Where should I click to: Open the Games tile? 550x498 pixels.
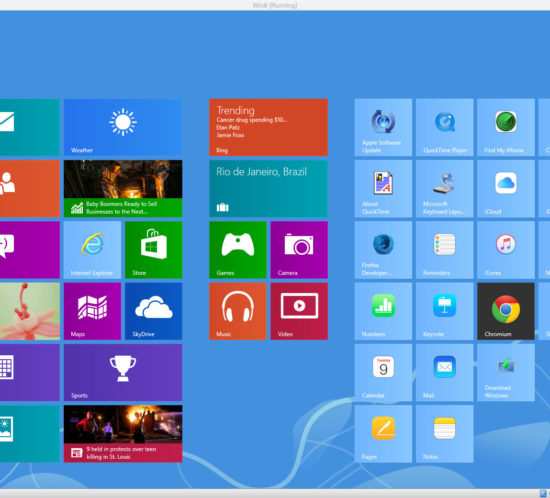[x=238, y=250]
